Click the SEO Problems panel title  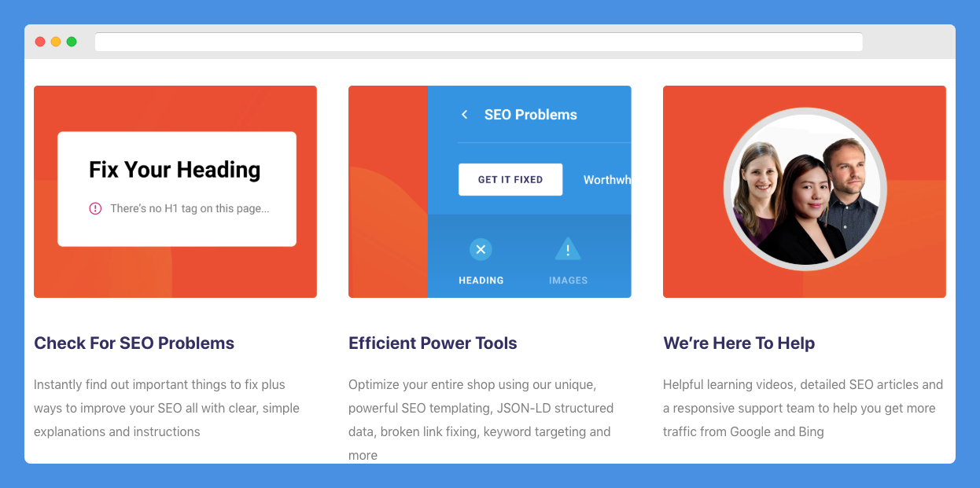(x=531, y=115)
